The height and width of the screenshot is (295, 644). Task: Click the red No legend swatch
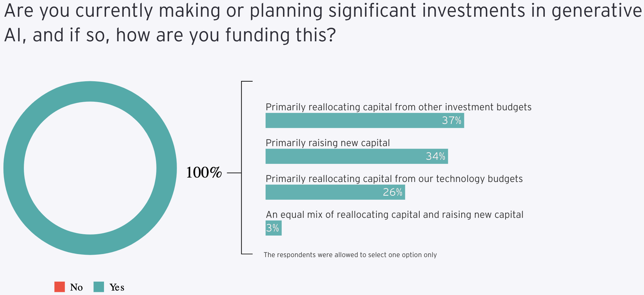click(x=59, y=287)
